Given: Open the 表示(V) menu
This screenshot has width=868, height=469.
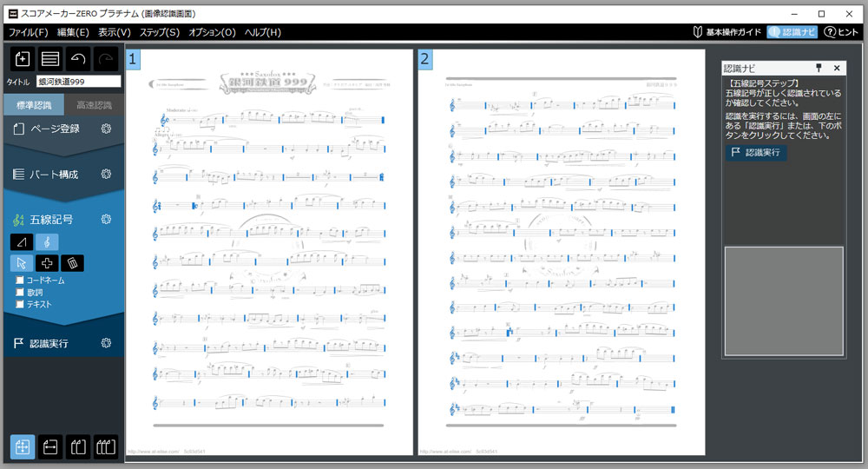Looking at the screenshot, I should tap(115, 32).
